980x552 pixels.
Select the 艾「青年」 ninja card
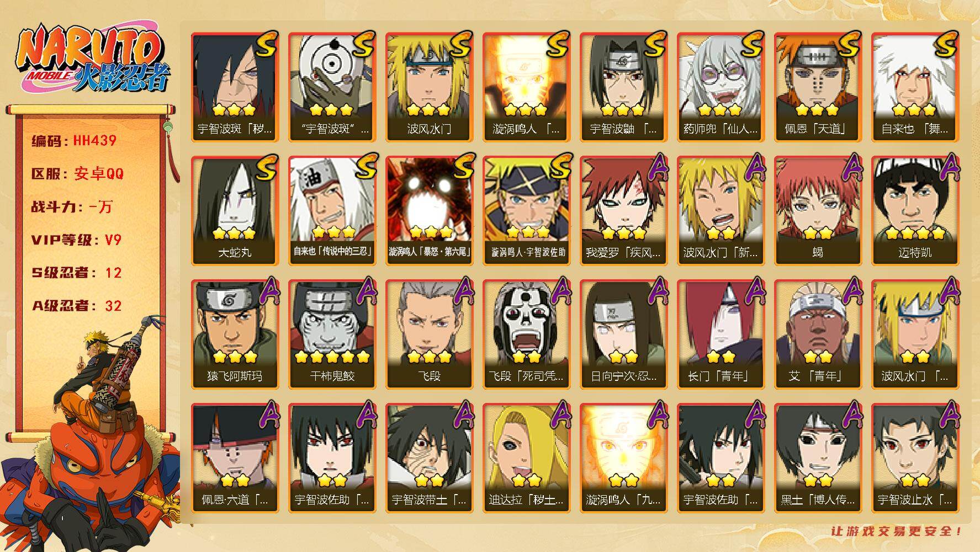818,335
